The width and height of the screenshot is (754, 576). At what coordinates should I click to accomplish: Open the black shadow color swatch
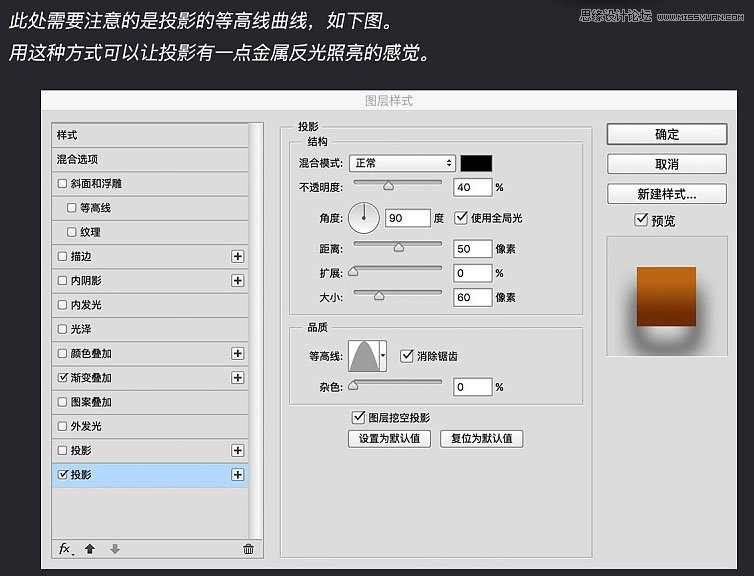[x=476, y=163]
